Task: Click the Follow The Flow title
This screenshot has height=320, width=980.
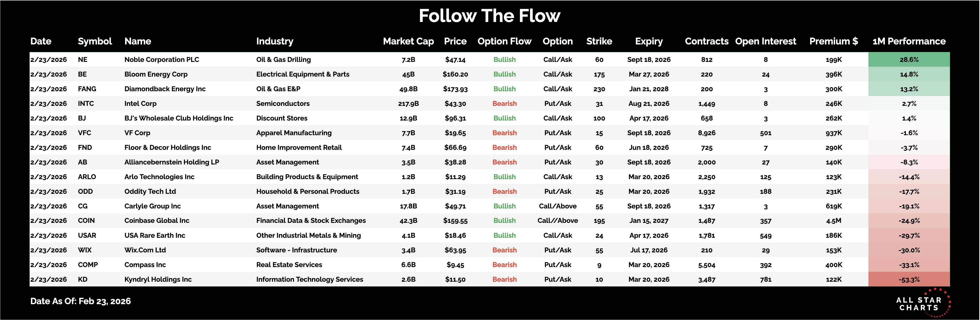Action: (x=490, y=16)
